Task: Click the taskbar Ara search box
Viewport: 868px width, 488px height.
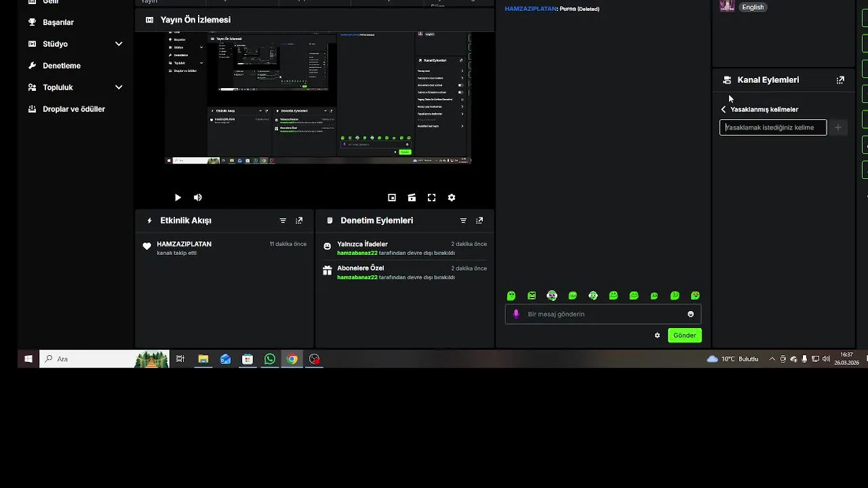Action: coord(104,359)
